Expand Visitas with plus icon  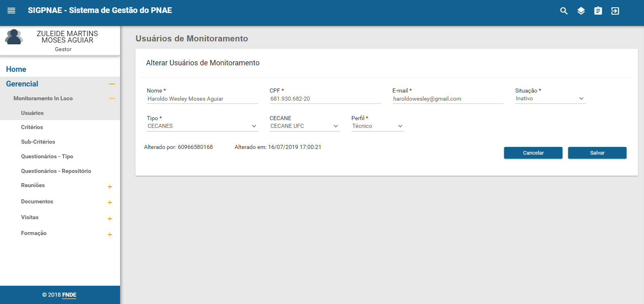109,219
